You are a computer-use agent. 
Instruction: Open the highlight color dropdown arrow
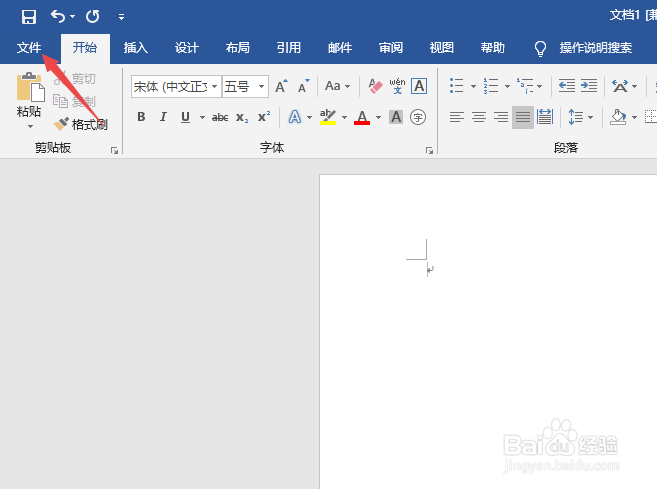click(x=344, y=117)
